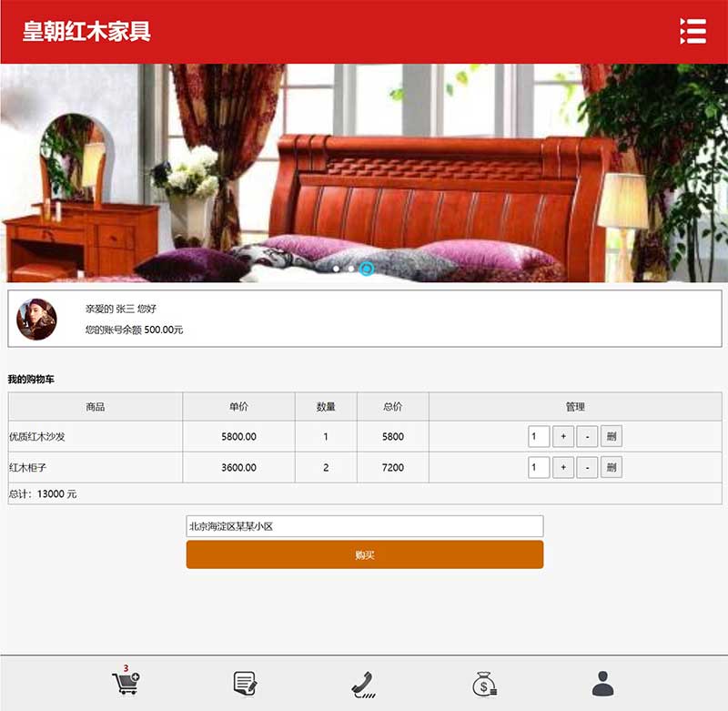Click the bedroom furniture banner image
Screen dimensions: 728x711
pyautogui.click(x=364, y=173)
